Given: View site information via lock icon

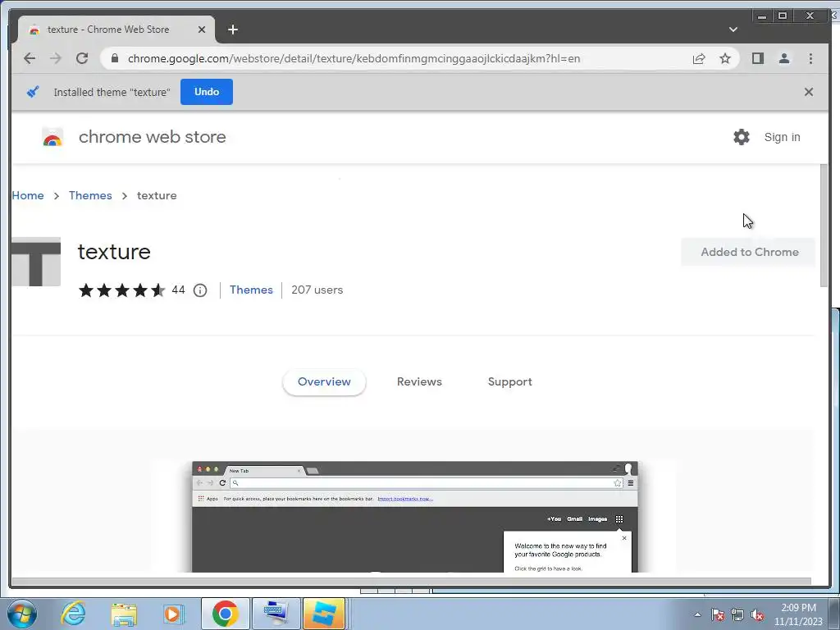Looking at the screenshot, I should (x=115, y=58).
